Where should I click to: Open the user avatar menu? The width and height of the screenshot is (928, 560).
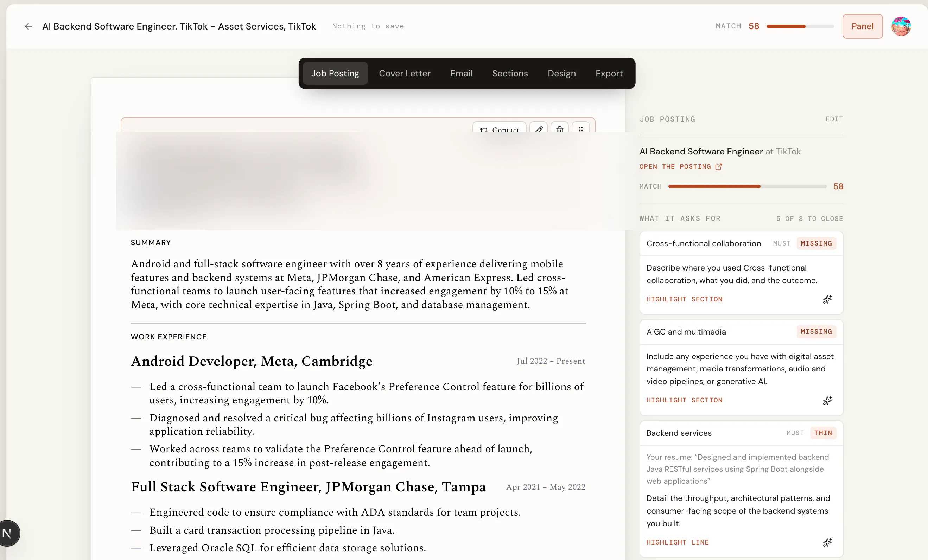tap(901, 26)
